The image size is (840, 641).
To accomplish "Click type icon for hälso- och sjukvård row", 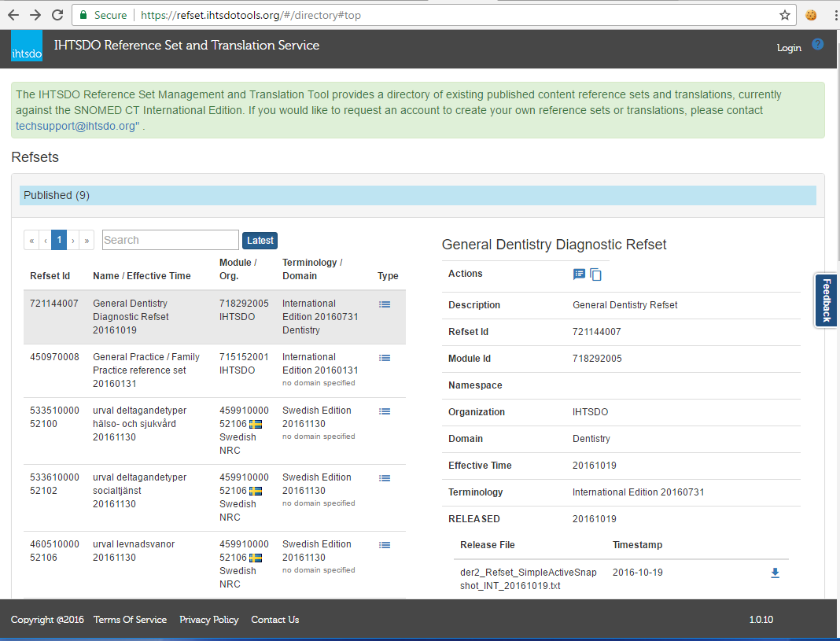I will click(x=385, y=411).
